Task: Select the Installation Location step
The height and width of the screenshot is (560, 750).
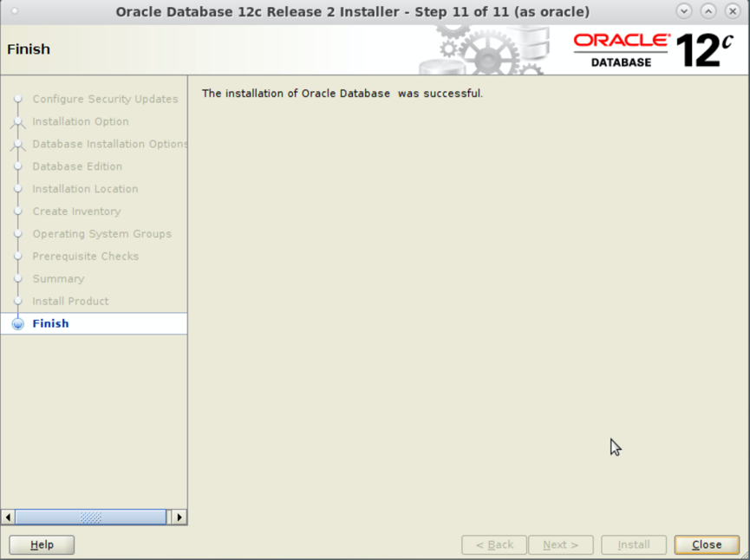Action: tap(85, 189)
